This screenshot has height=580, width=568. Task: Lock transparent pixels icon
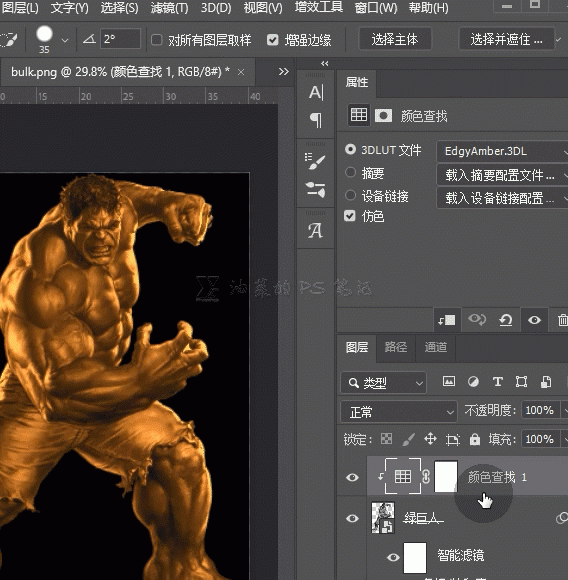(386, 439)
